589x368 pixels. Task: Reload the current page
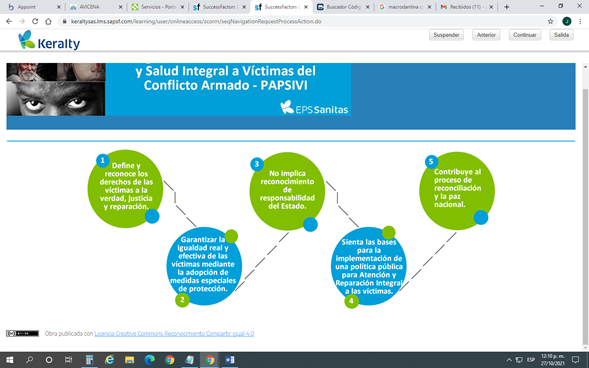point(35,21)
